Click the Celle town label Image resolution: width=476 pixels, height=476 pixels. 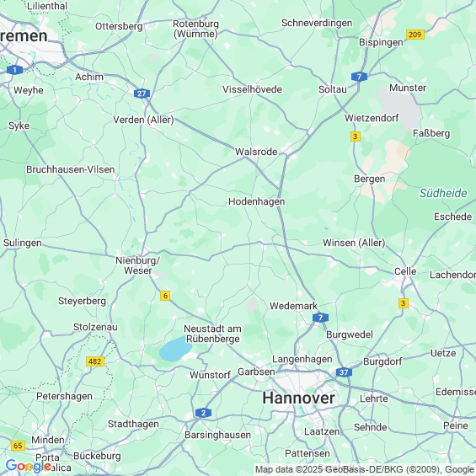coord(405,271)
